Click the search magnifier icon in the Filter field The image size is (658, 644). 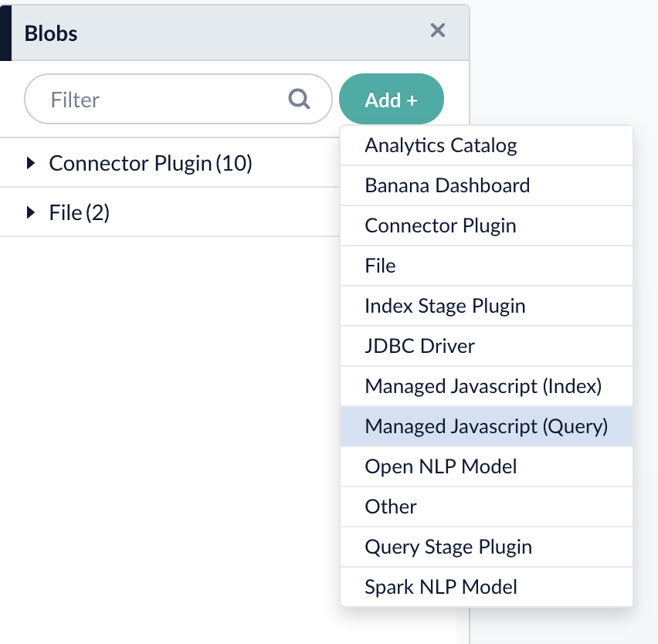[x=298, y=99]
